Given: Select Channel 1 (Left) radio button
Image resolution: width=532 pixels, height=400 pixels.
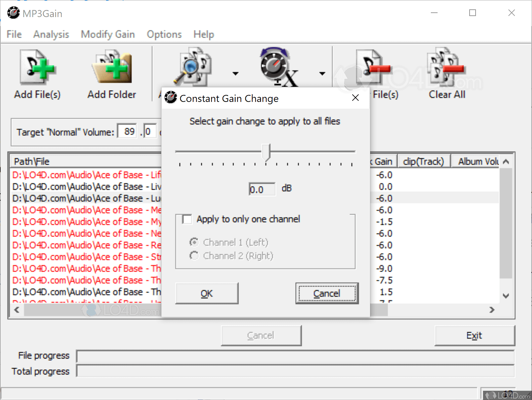Looking at the screenshot, I should [194, 242].
